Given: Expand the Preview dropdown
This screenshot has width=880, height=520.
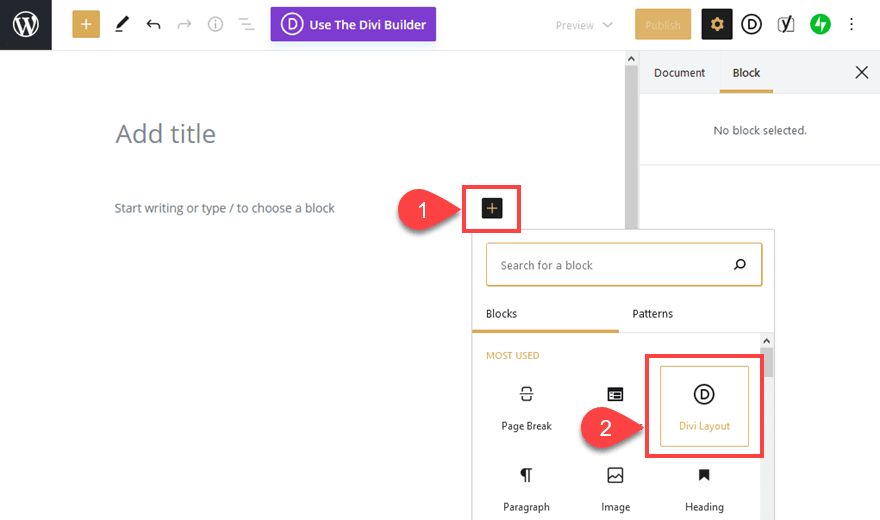Looking at the screenshot, I should [x=584, y=25].
